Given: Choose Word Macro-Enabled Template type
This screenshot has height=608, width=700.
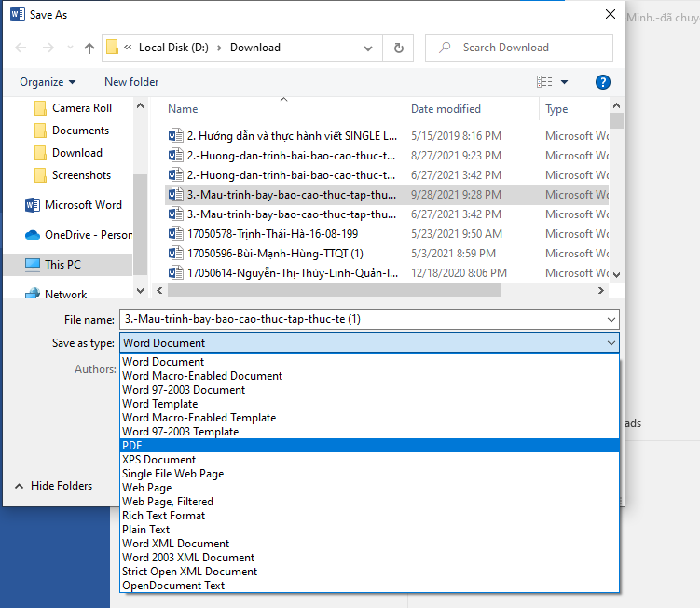Looking at the screenshot, I should coord(370,418).
